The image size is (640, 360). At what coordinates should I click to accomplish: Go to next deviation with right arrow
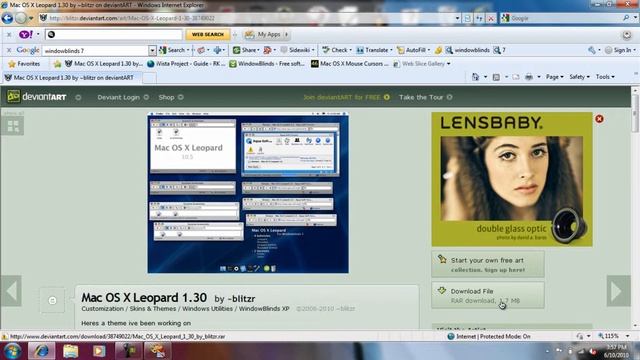tap(618, 291)
